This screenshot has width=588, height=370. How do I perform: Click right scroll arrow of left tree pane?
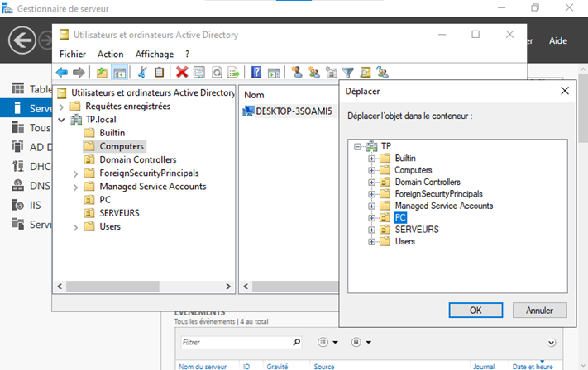pyautogui.click(x=228, y=287)
